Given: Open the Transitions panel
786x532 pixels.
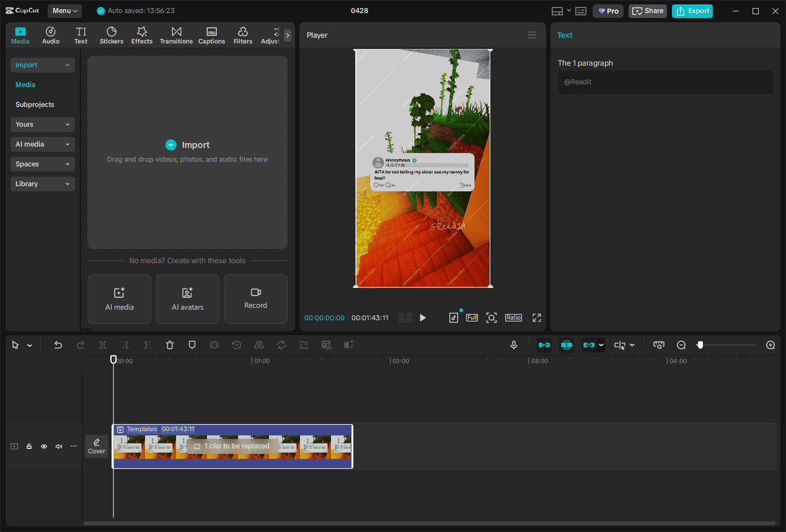Looking at the screenshot, I should pos(176,35).
